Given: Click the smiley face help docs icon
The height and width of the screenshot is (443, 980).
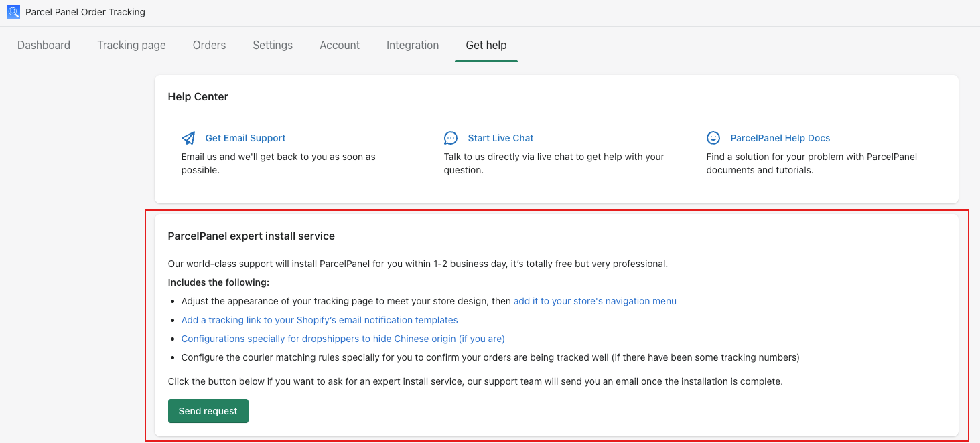Looking at the screenshot, I should pos(713,138).
